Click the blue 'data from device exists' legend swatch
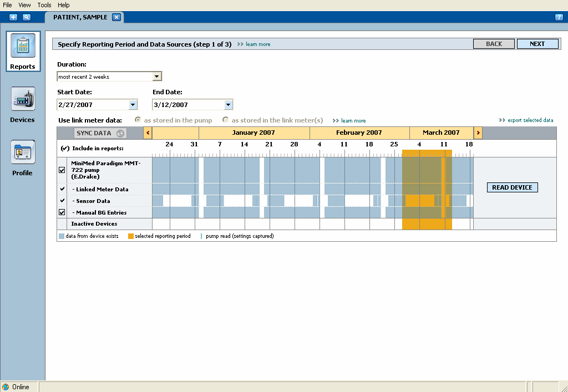The image size is (568, 392). (x=62, y=236)
